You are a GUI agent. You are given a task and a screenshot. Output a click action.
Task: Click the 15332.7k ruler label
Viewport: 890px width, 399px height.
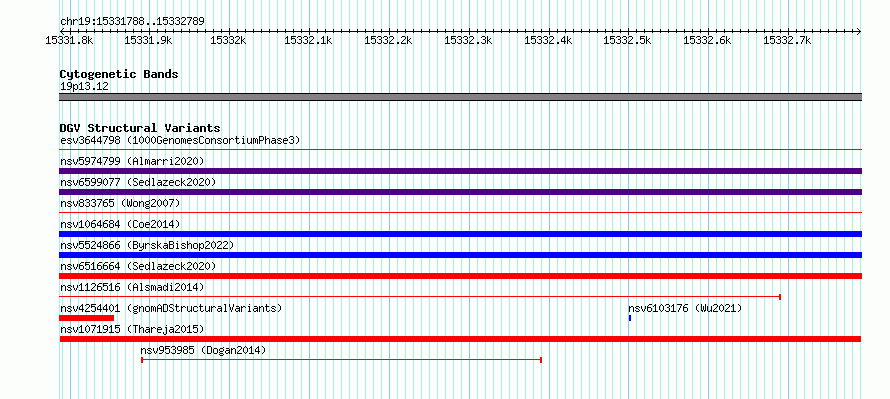pyautogui.click(x=788, y=40)
